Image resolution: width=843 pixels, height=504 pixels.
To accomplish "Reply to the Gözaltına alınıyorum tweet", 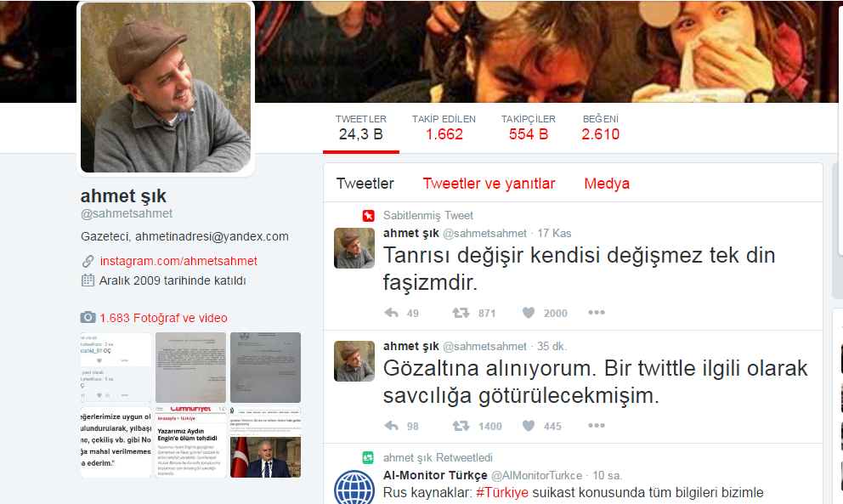I will point(392,426).
